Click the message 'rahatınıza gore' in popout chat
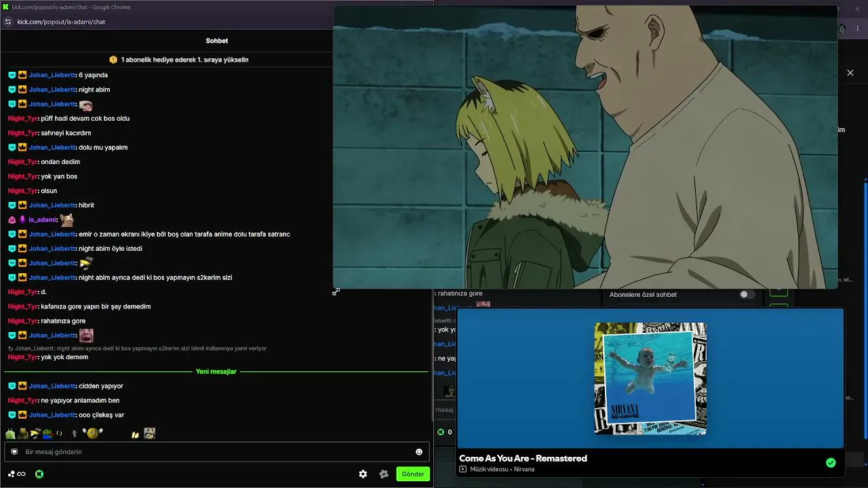 coord(63,321)
